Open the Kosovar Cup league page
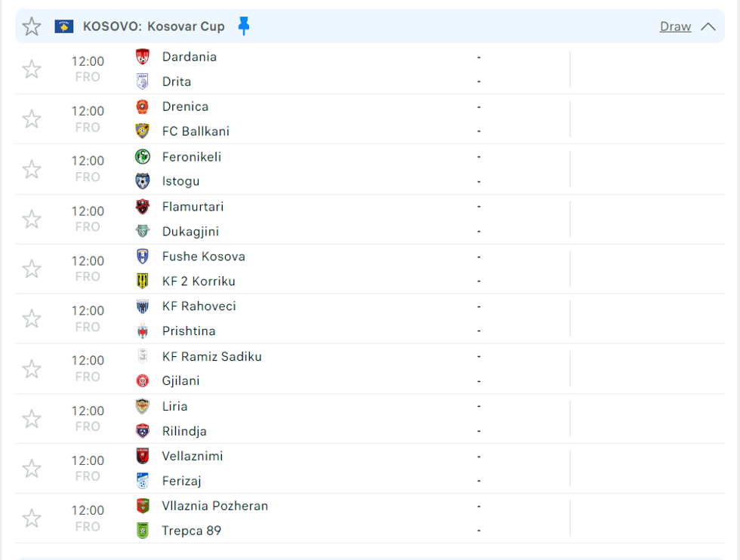Screen dimensions: 740x560 coord(186,26)
